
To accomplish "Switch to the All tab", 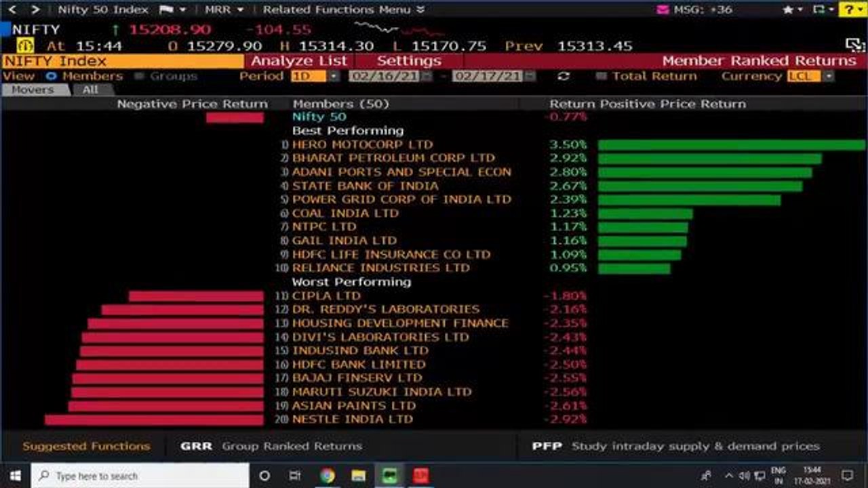I will 91,89.
